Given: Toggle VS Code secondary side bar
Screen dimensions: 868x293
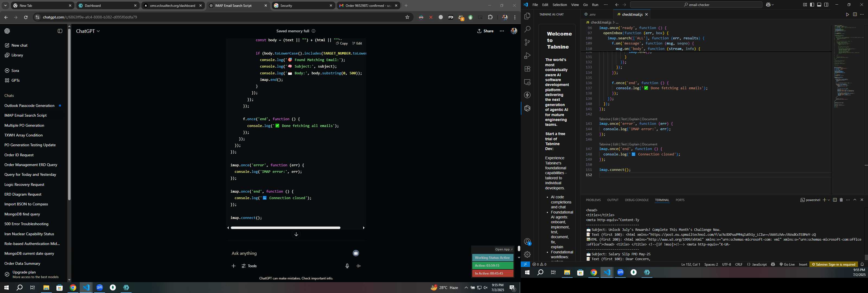Looking at the screenshot, I should point(826,5).
